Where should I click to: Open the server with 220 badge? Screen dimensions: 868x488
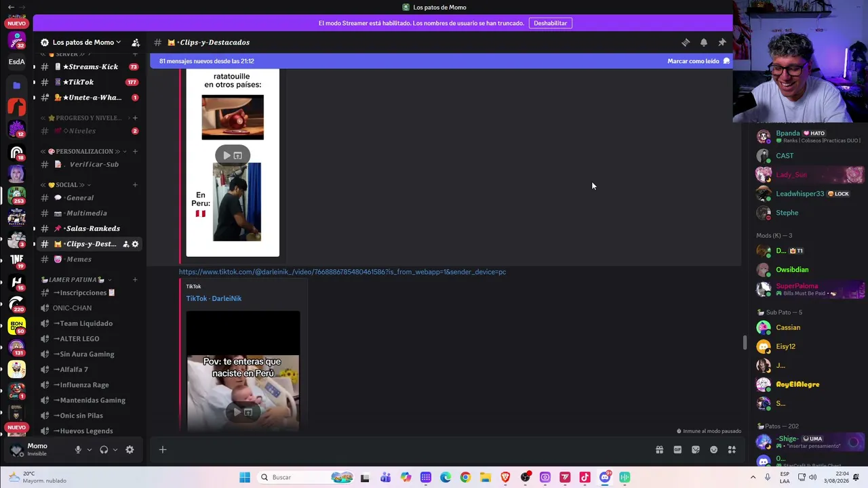click(17, 304)
